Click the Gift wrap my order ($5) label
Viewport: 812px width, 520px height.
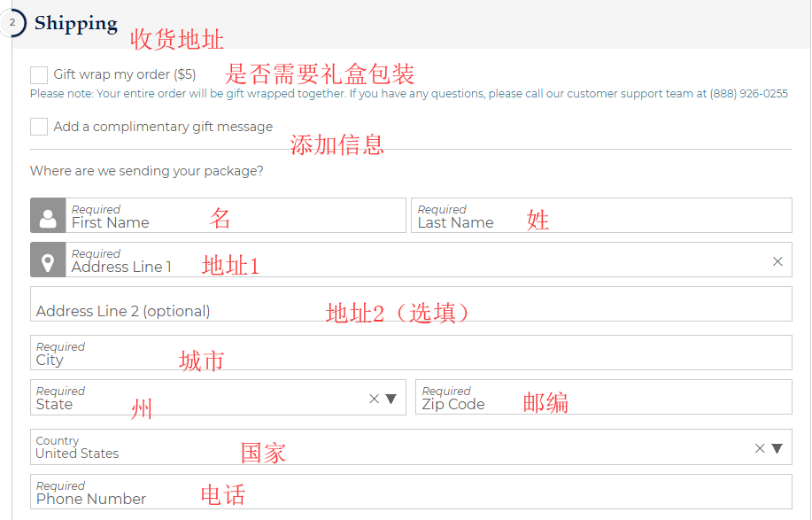pos(125,75)
